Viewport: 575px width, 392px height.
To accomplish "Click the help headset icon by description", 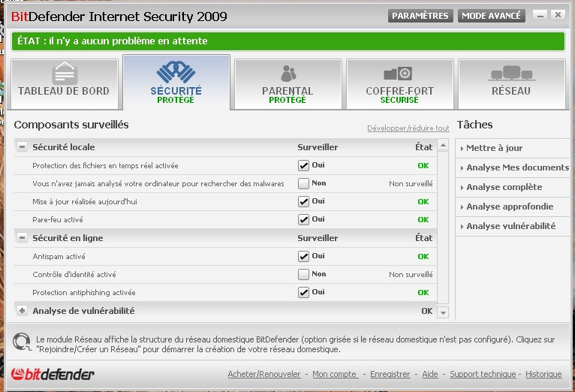I will [x=22, y=342].
